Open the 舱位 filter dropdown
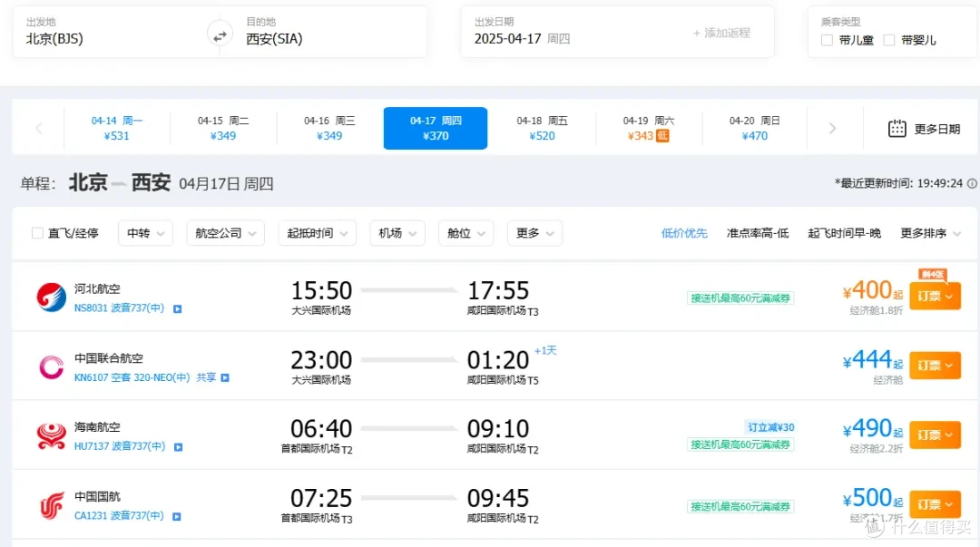 tap(466, 233)
